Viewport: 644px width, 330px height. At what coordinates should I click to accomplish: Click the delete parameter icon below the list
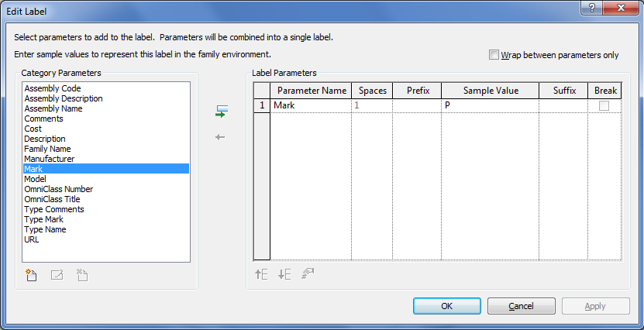(x=81, y=274)
